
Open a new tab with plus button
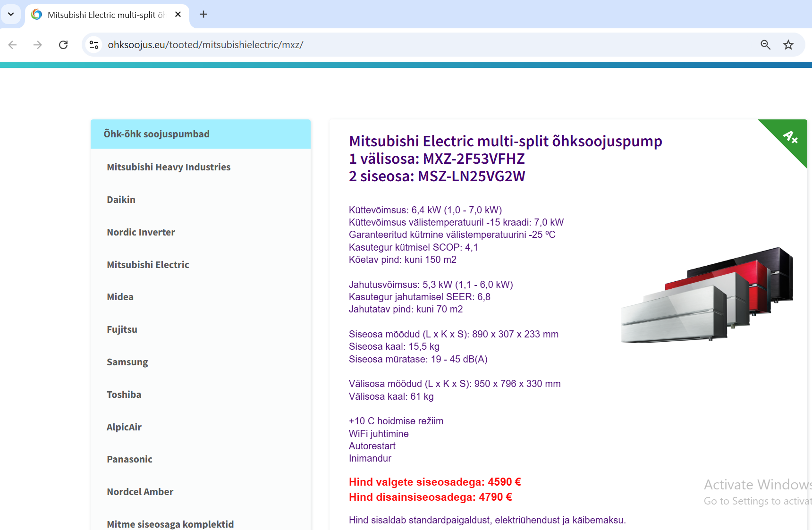(203, 15)
